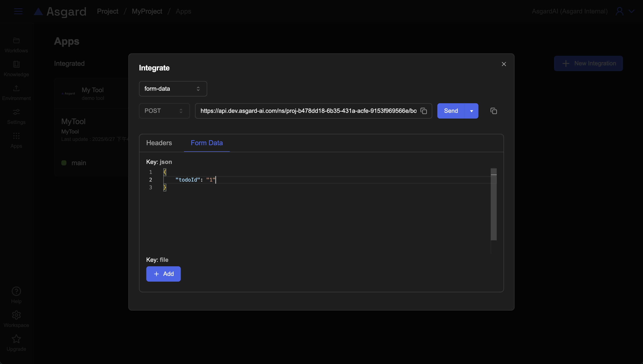Click the Send button
This screenshot has height=364, width=643.
(x=451, y=111)
